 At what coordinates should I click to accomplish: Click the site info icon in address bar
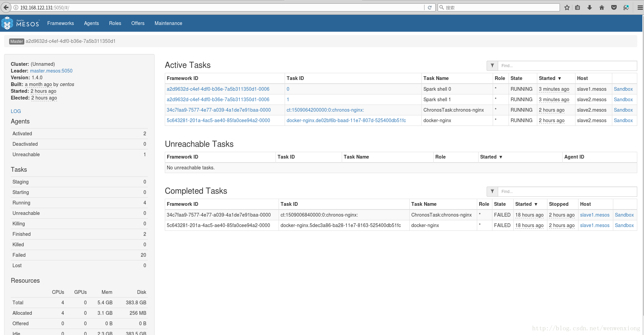(x=16, y=7)
